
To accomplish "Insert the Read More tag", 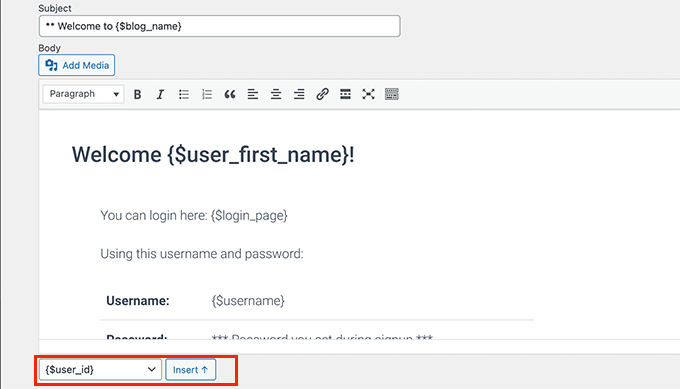I will tap(345, 94).
